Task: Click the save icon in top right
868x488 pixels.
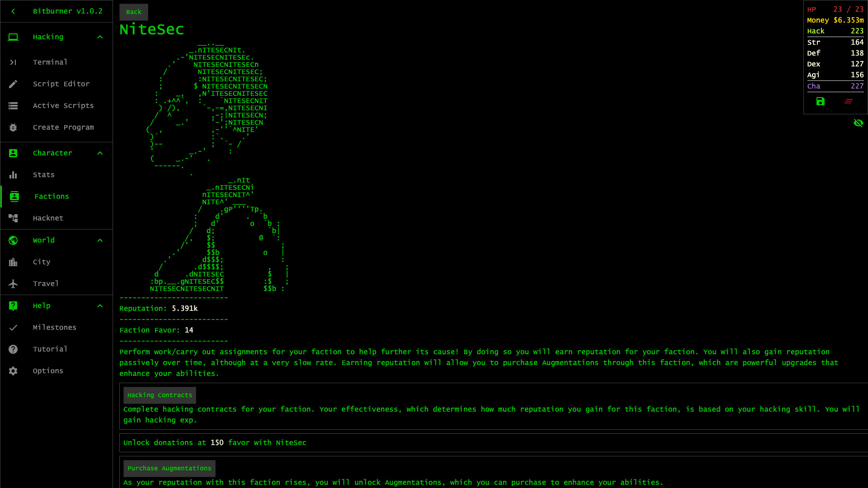Action: pyautogui.click(x=821, y=101)
